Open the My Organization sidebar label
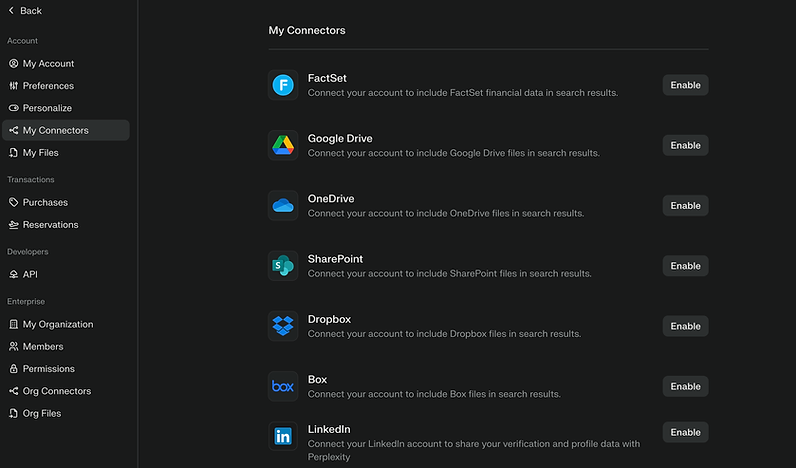 [58, 324]
